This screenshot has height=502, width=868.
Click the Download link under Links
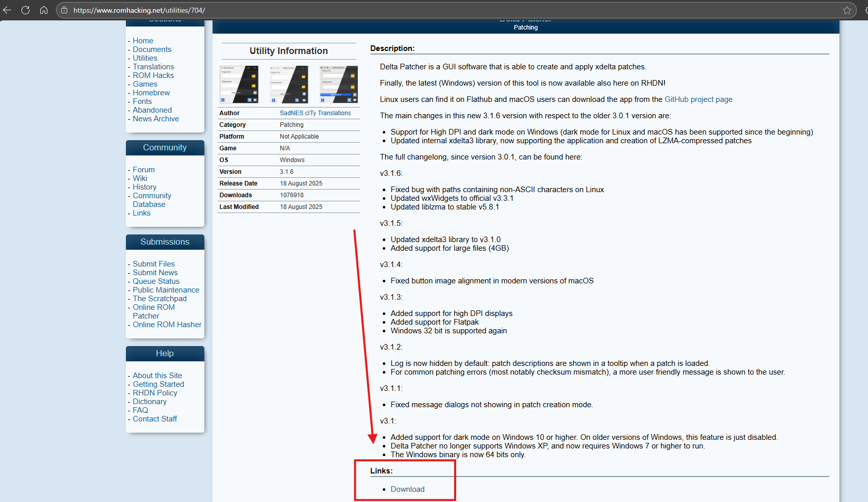point(407,489)
